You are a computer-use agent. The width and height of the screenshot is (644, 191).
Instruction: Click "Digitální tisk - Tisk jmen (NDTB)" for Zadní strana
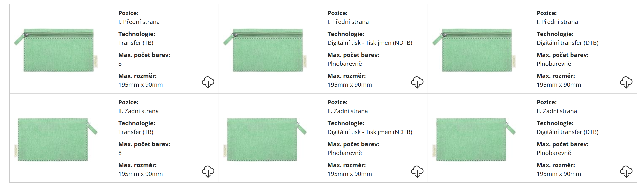click(370, 132)
